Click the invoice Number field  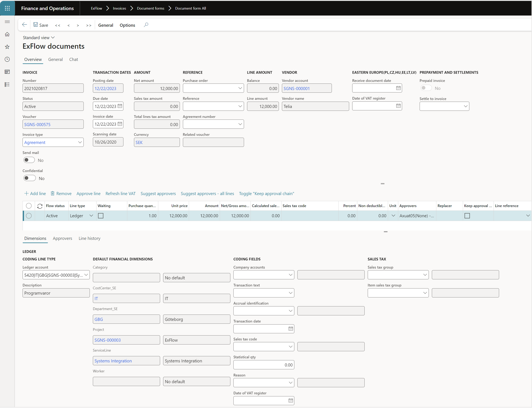pos(53,88)
